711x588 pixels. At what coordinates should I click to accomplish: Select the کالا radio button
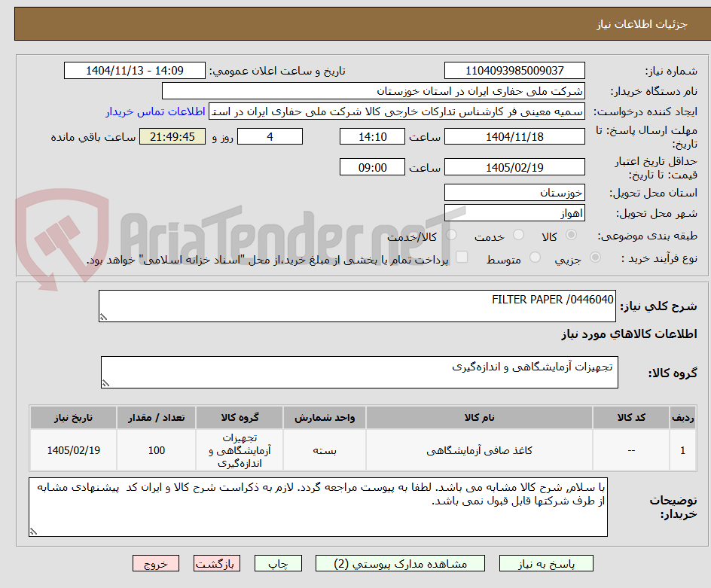point(572,234)
